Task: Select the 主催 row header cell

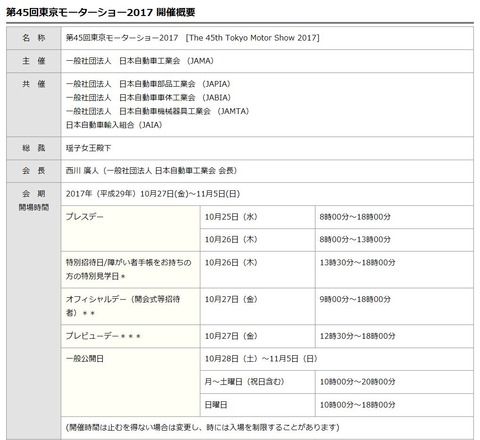Action: click(34, 61)
